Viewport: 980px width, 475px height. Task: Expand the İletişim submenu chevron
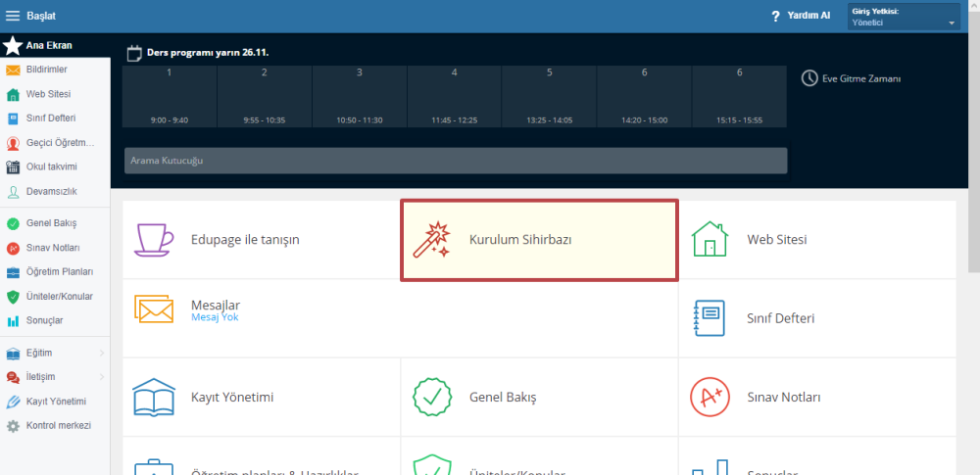pyautogui.click(x=102, y=377)
